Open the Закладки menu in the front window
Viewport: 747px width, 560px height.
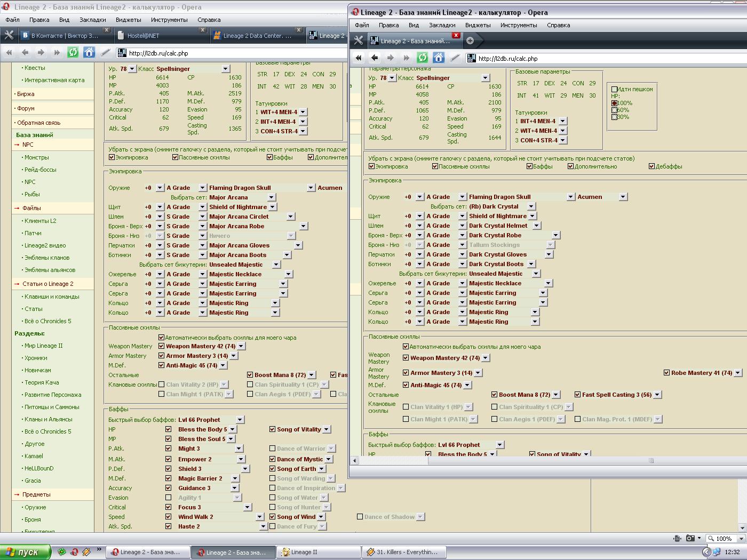point(442,25)
